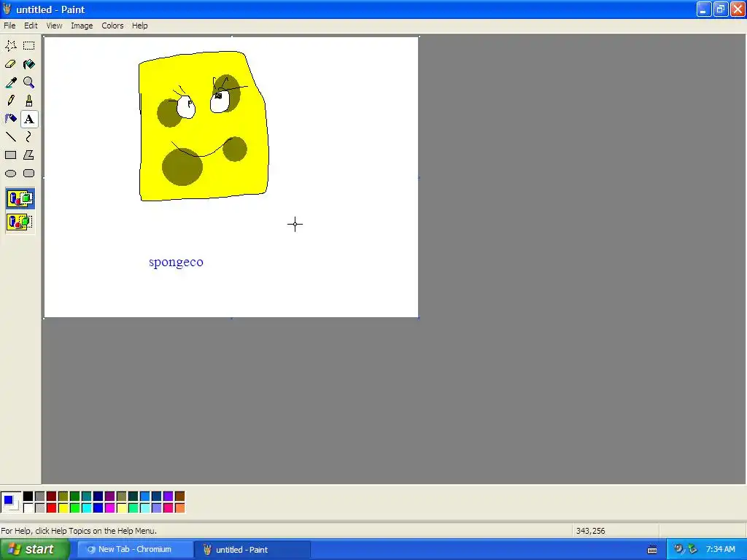Open the Image menu
The width and height of the screenshot is (747, 560).
[82, 26]
